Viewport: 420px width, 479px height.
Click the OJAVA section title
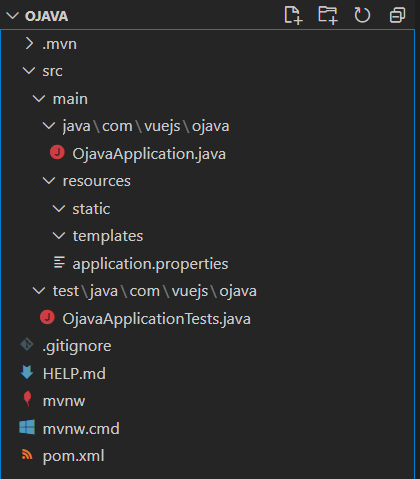tap(46, 16)
